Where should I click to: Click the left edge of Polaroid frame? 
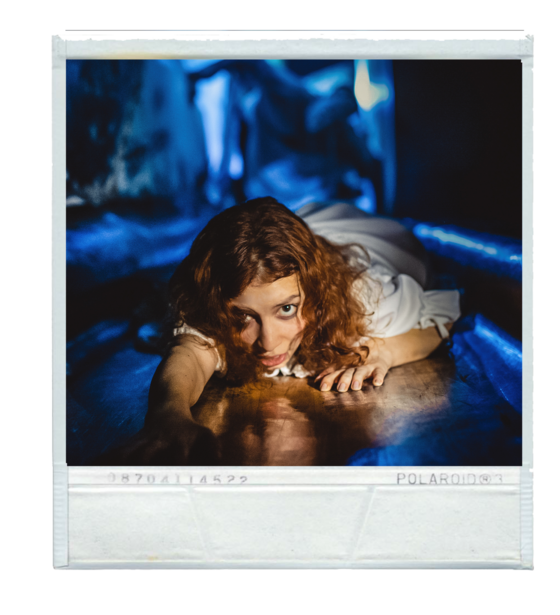(x=60, y=302)
